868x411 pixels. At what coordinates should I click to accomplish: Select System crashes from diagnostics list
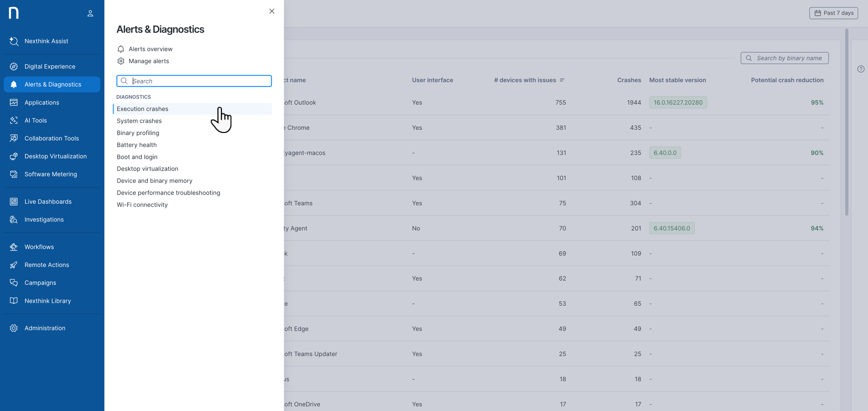pos(139,121)
